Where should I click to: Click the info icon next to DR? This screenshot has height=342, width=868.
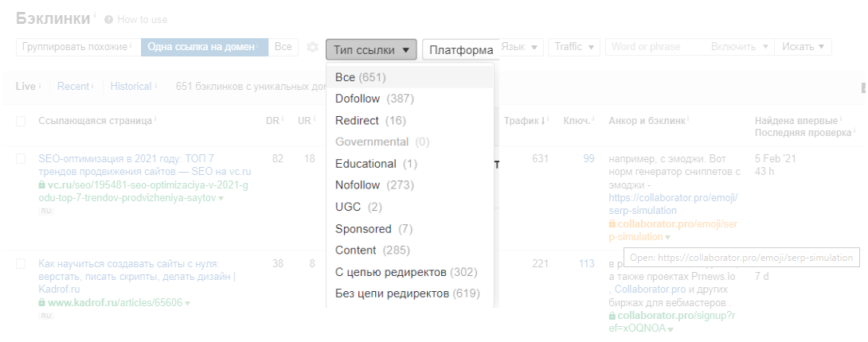[x=282, y=119]
